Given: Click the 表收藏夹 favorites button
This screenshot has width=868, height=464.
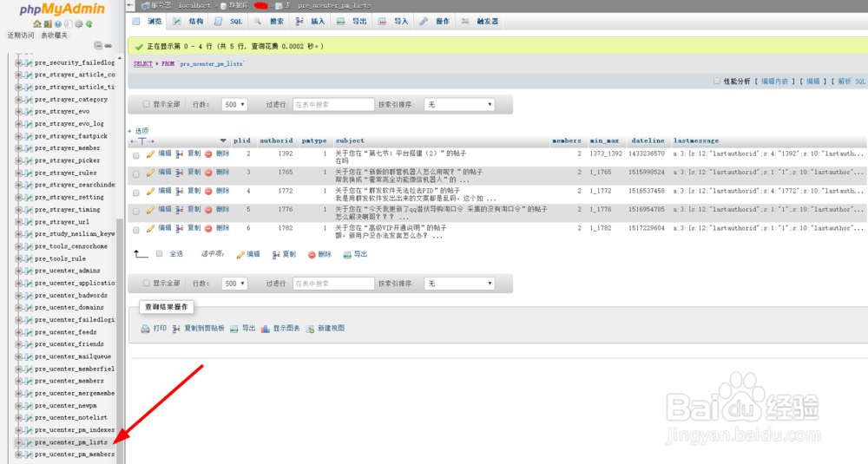Looking at the screenshot, I should point(54,36).
